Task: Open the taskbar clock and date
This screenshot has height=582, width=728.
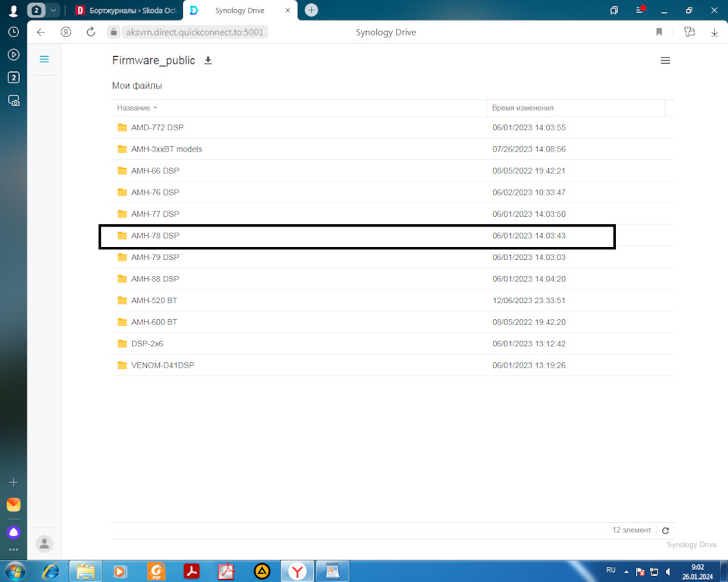Action: (698, 572)
